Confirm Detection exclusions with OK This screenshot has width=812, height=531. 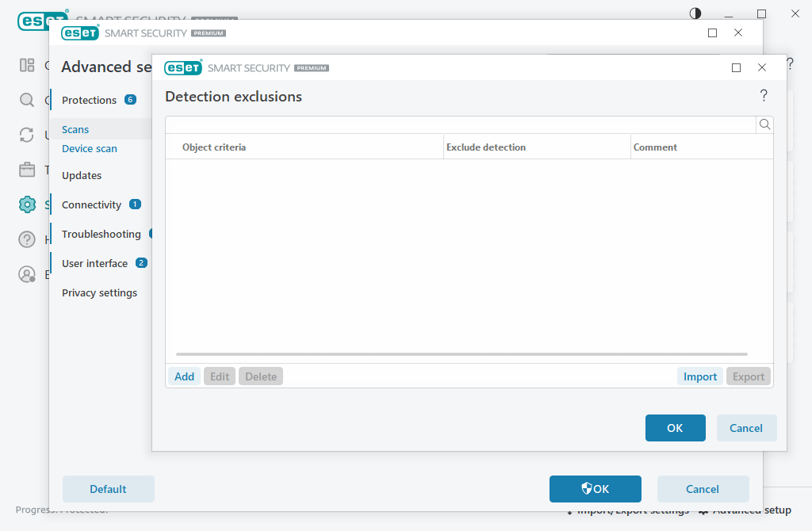coord(676,428)
